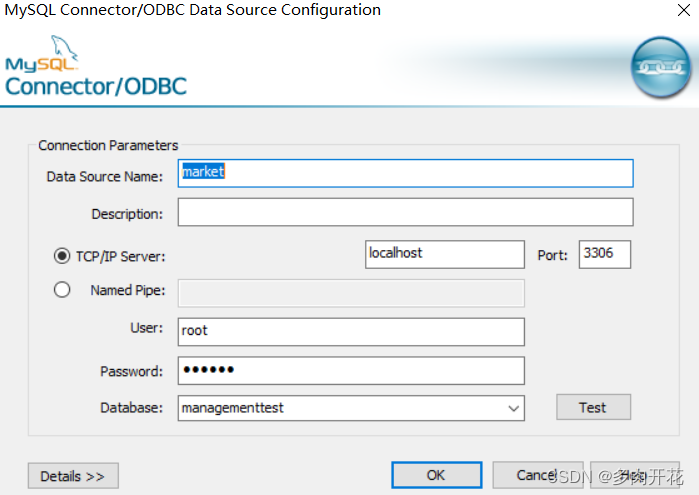699x495 pixels.
Task: Expand the Details >> button
Action: (x=73, y=476)
